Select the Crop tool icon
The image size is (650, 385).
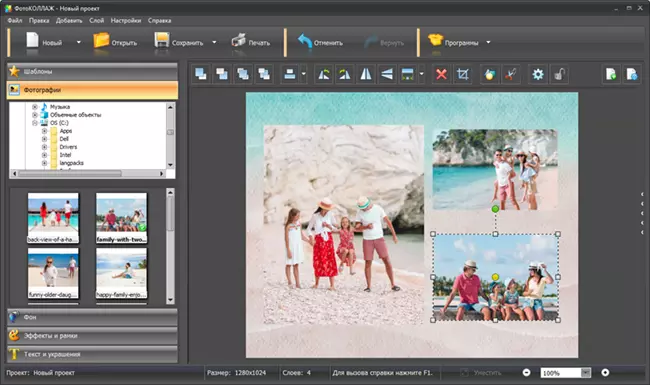click(463, 74)
